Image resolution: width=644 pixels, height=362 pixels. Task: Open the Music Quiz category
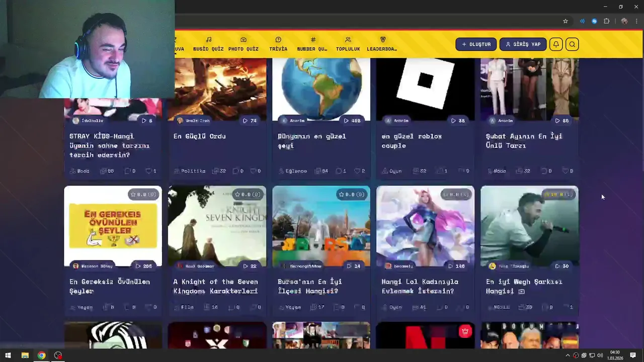pyautogui.click(x=208, y=44)
